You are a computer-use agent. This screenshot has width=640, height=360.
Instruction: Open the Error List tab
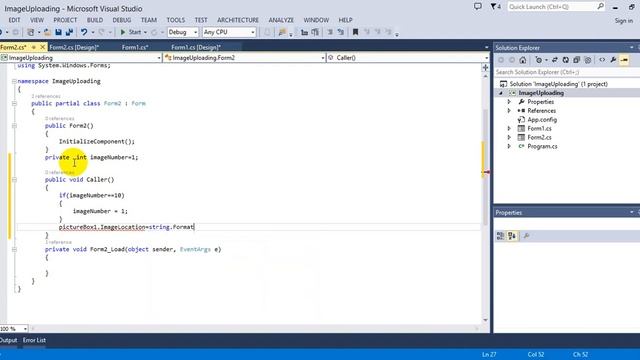tap(34, 340)
